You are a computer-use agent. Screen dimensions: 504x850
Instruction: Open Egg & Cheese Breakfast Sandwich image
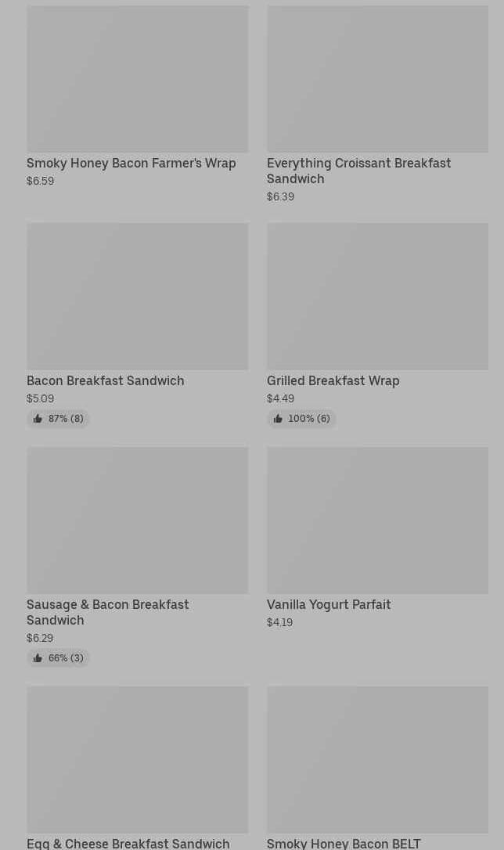click(x=137, y=759)
